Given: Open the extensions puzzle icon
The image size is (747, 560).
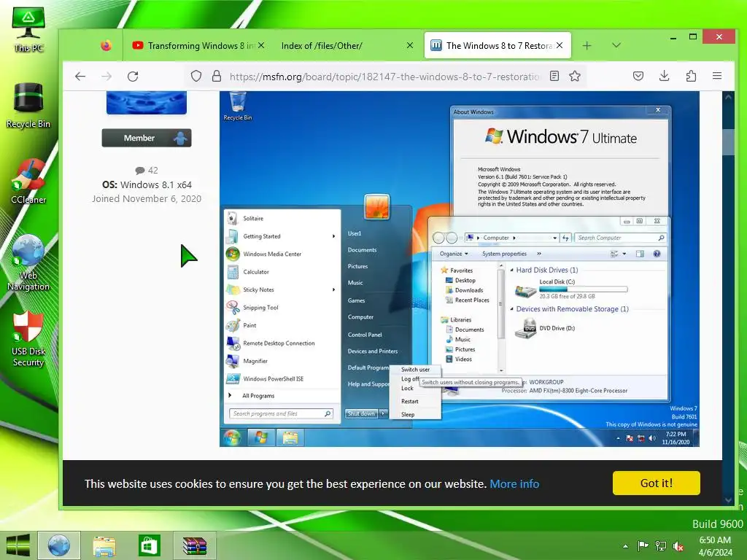Looking at the screenshot, I should coord(691,76).
